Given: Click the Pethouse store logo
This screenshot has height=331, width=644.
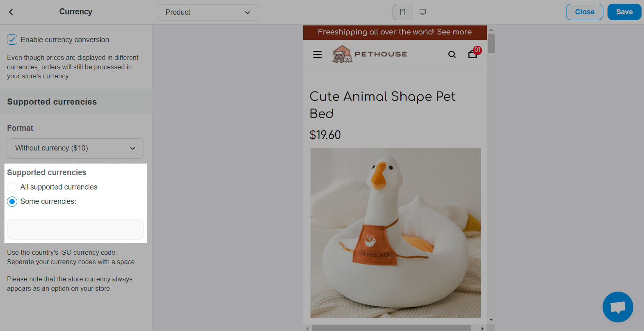Looking at the screenshot, I should click(370, 54).
